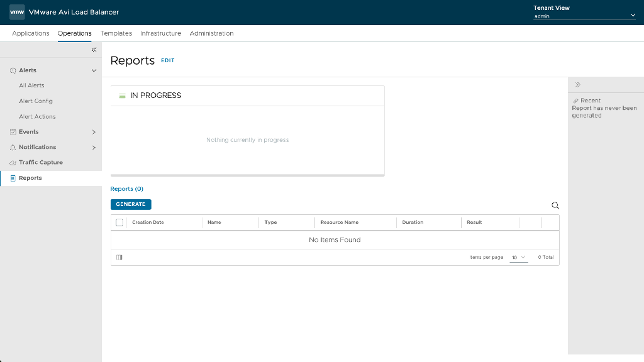Sort by Creation Date column header

[148, 222]
